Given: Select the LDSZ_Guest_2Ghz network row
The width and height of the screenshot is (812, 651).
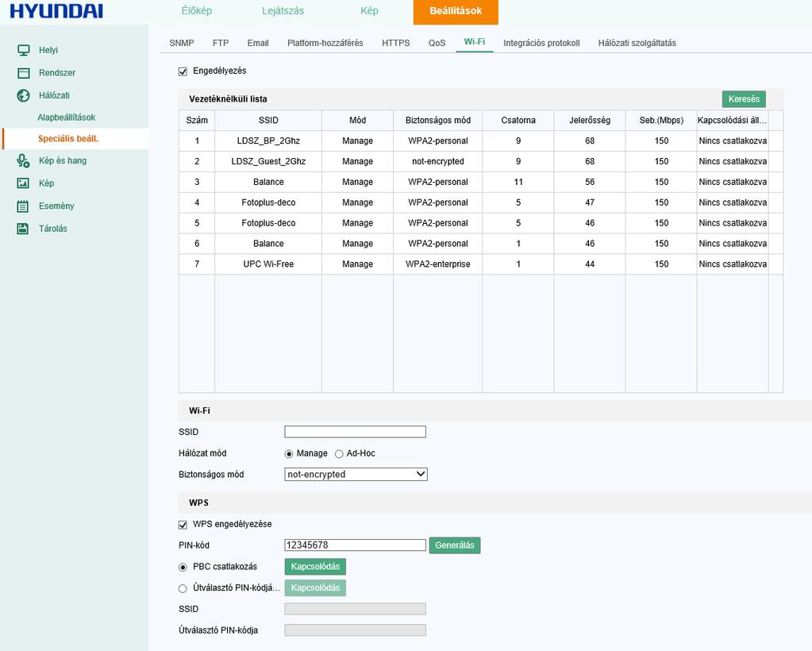Looking at the screenshot, I should pyautogui.click(x=480, y=162).
